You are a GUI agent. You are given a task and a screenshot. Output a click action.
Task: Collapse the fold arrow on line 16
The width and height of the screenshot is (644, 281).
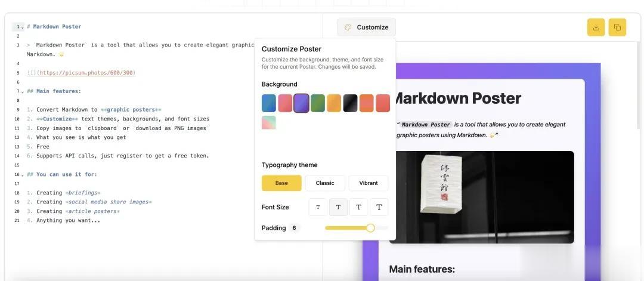[x=22, y=175]
